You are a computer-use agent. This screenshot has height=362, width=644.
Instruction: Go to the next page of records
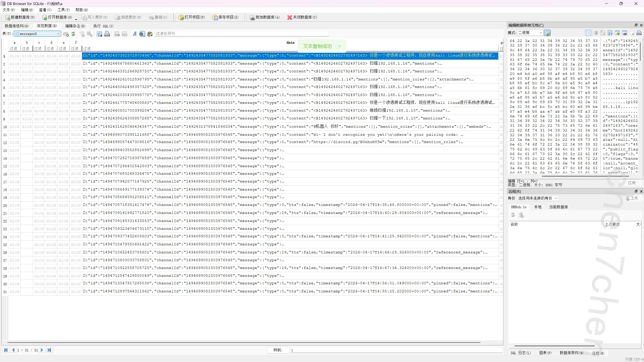pos(42,350)
